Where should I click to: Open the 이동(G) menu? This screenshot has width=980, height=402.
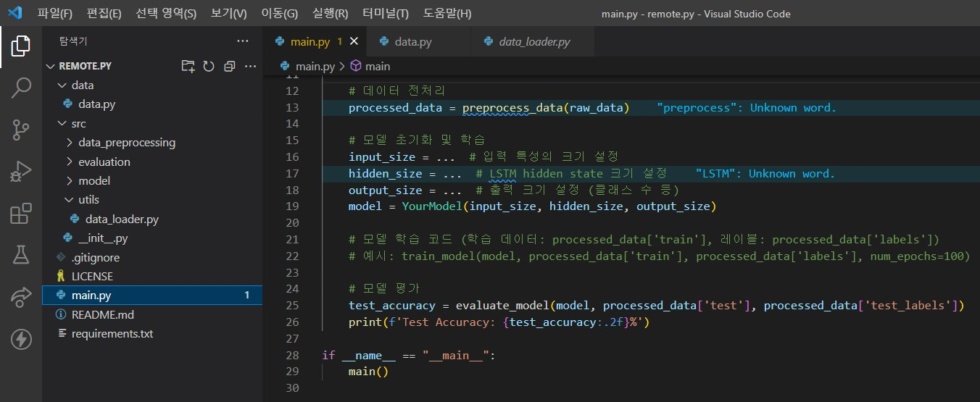pos(279,14)
